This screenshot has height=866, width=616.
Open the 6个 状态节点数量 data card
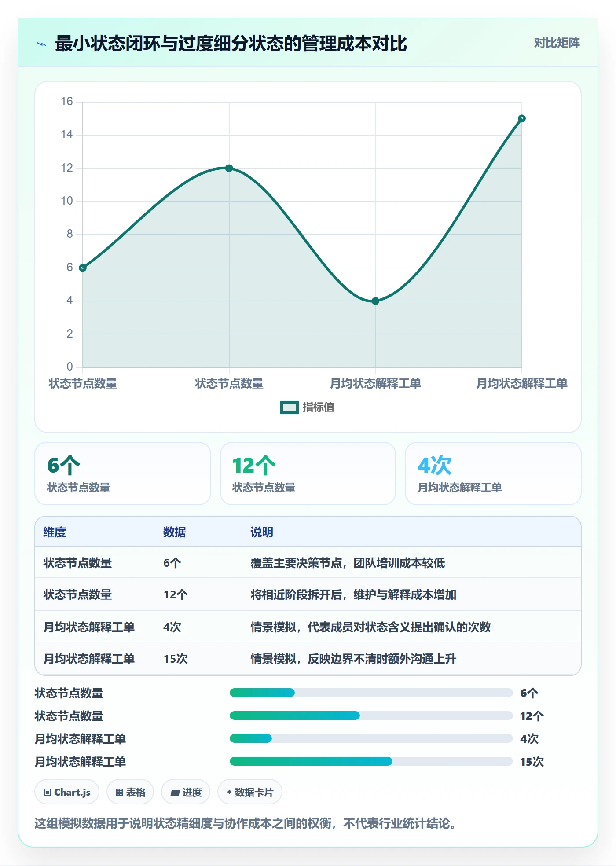point(123,473)
